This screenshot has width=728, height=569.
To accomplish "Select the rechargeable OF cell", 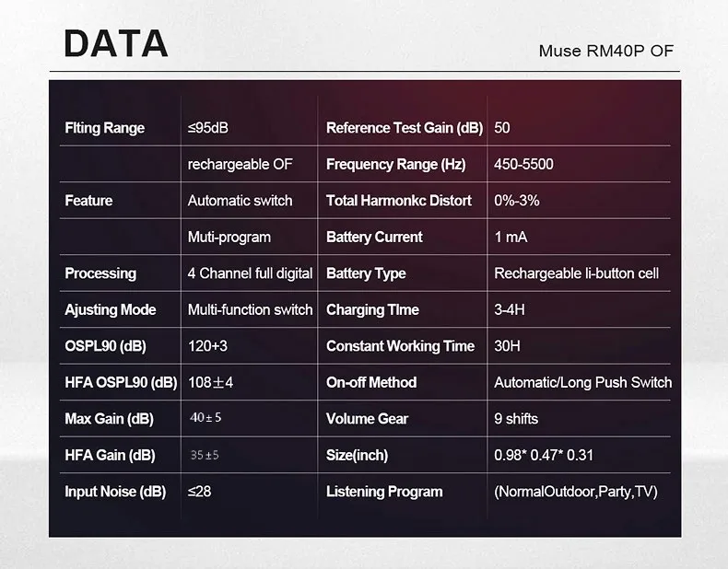I will point(240,164).
